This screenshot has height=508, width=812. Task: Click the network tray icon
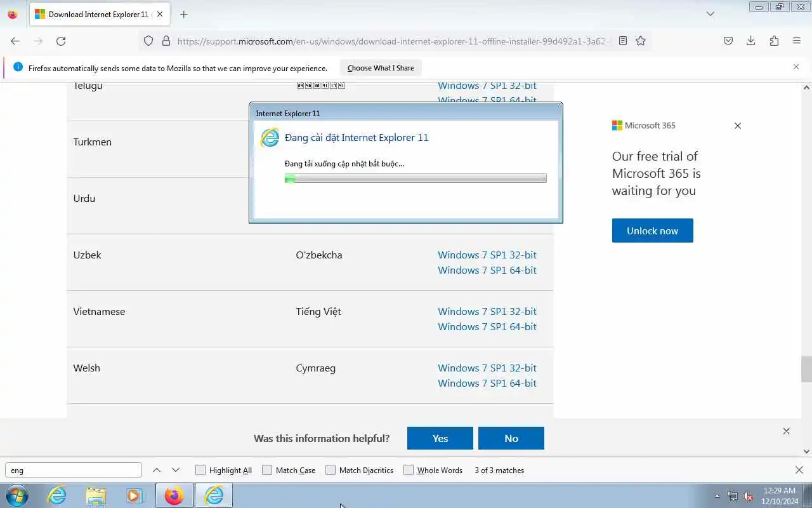point(733,496)
